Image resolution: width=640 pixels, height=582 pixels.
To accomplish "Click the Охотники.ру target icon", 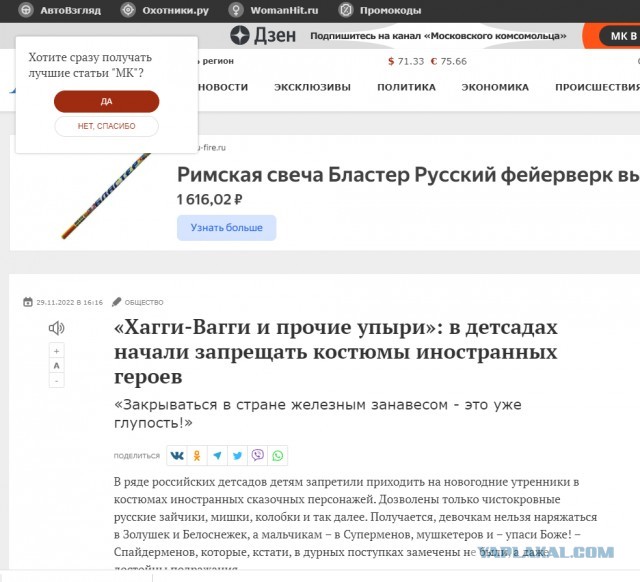I will click(x=128, y=10).
